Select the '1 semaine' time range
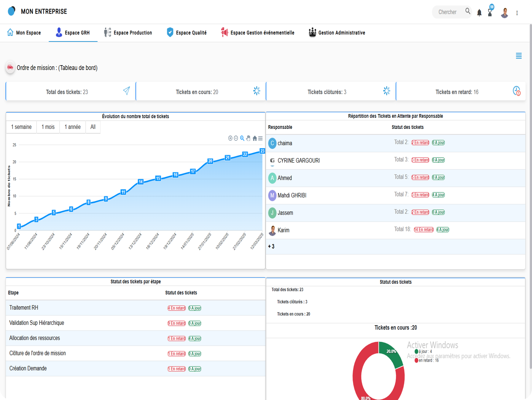This screenshot has height=400, width=532. click(x=21, y=127)
